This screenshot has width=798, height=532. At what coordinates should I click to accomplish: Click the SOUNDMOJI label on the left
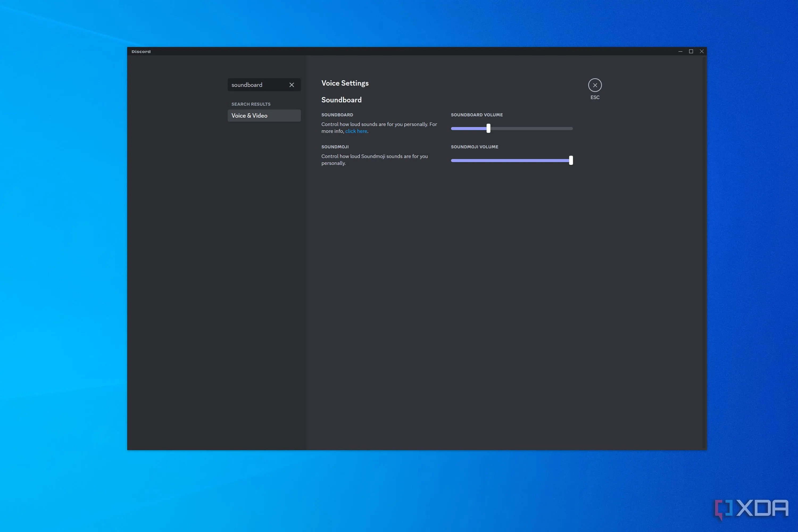point(335,147)
